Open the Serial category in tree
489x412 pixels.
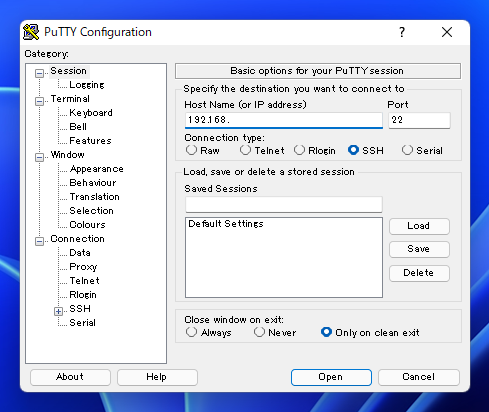pyautogui.click(x=82, y=323)
